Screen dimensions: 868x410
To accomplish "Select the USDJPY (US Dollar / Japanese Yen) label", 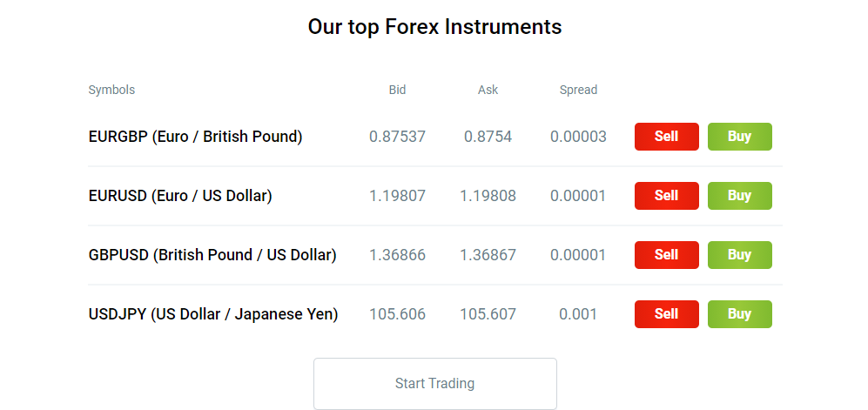I will (213, 314).
